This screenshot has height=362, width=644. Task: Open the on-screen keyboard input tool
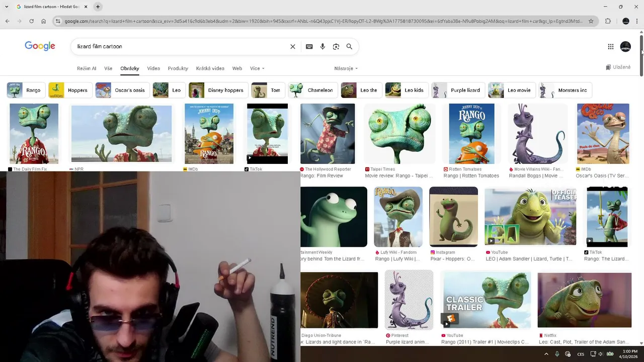tap(309, 46)
